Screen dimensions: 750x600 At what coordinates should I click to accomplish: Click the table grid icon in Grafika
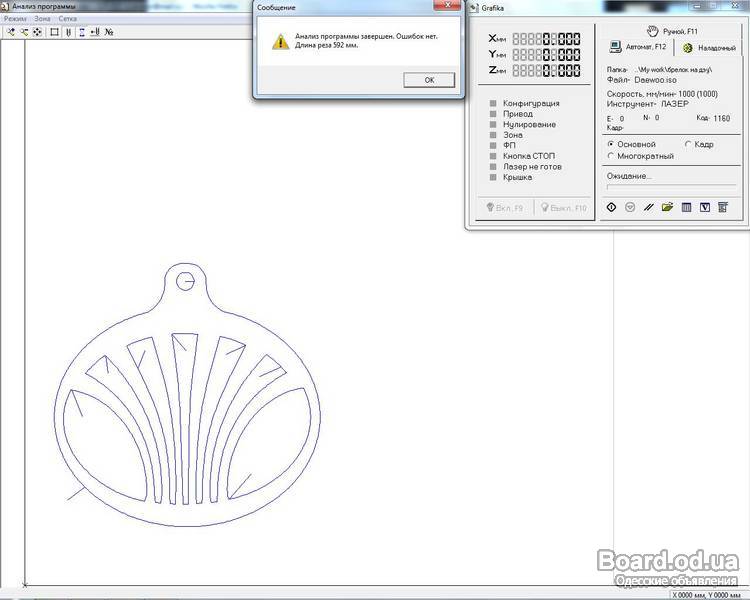(x=686, y=207)
